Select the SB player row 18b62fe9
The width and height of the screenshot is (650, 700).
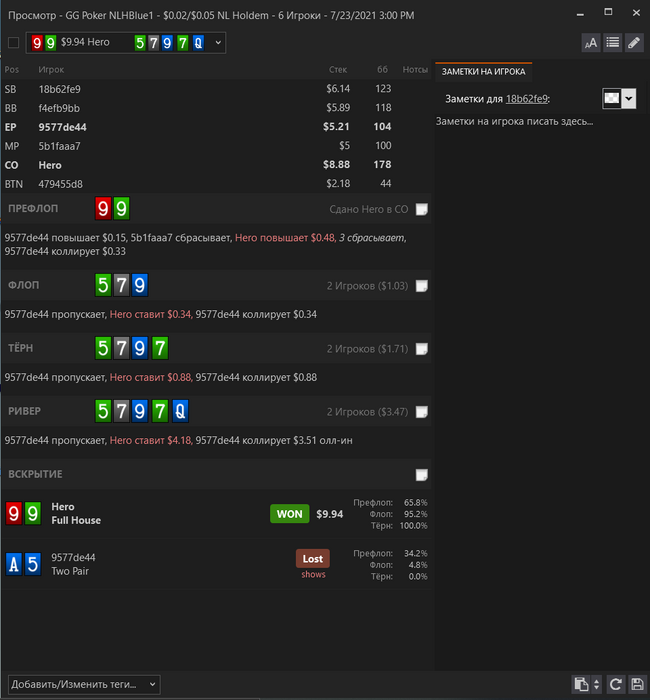click(x=216, y=89)
